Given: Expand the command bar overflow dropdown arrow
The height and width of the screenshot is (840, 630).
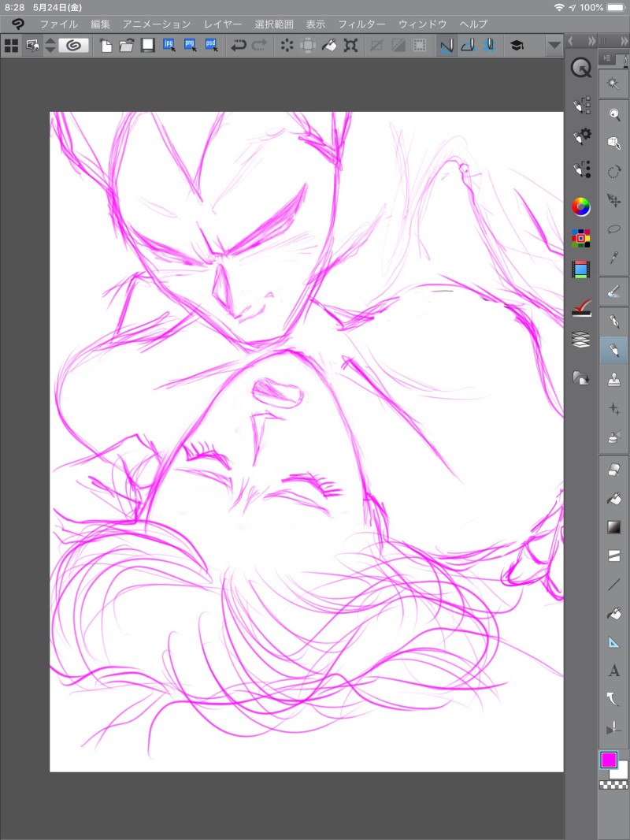Looking at the screenshot, I should pos(554,46).
